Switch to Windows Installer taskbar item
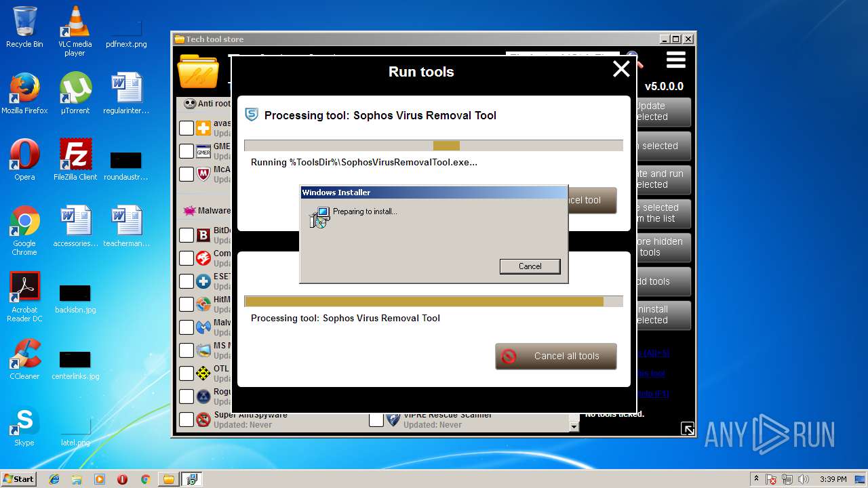Screen dimensions: 868x488 [x=192, y=479]
